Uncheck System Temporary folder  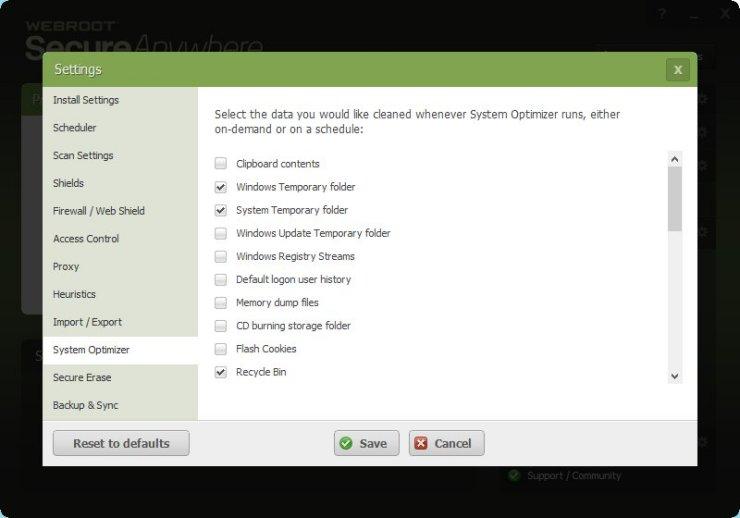(220, 210)
